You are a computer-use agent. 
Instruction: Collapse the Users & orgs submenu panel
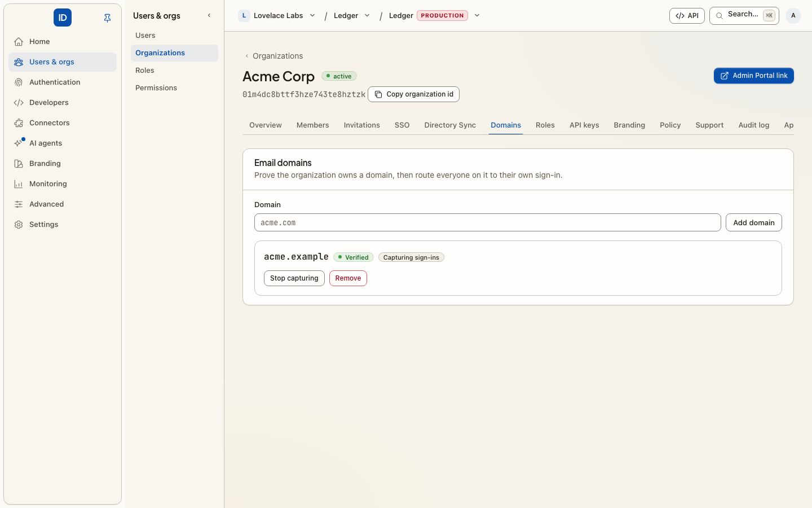tap(209, 16)
